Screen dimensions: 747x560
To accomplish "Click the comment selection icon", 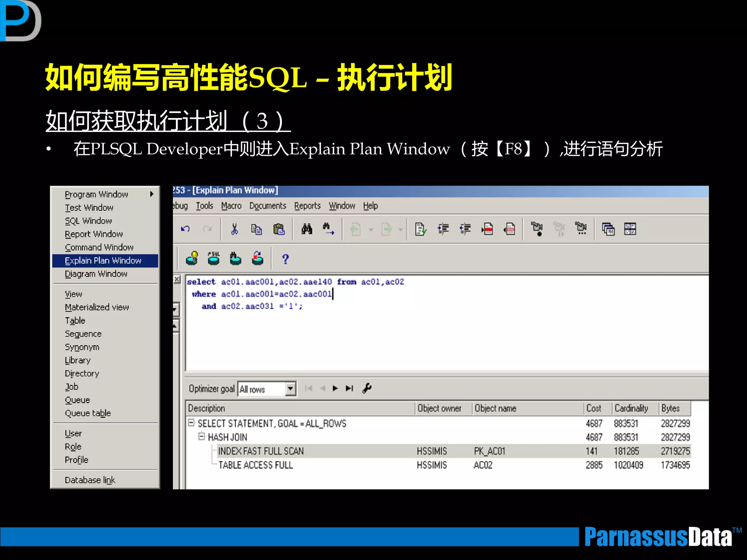I will click(x=487, y=229).
